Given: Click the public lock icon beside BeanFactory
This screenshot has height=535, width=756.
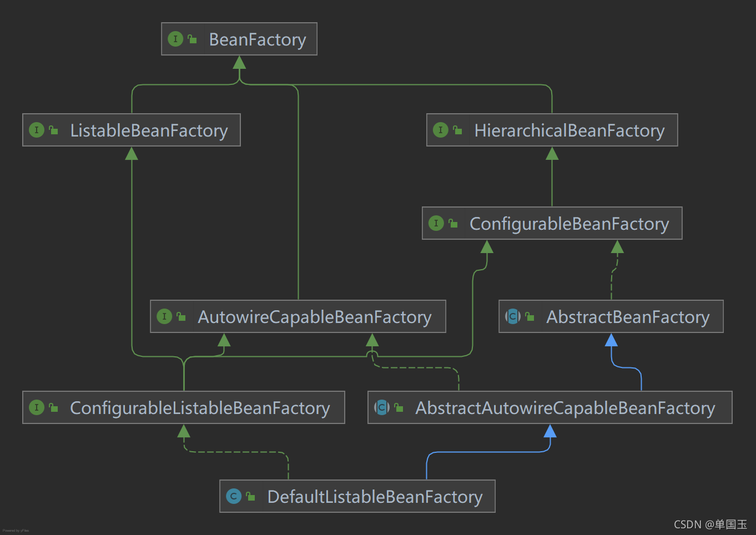Looking at the screenshot, I should pos(192,39).
